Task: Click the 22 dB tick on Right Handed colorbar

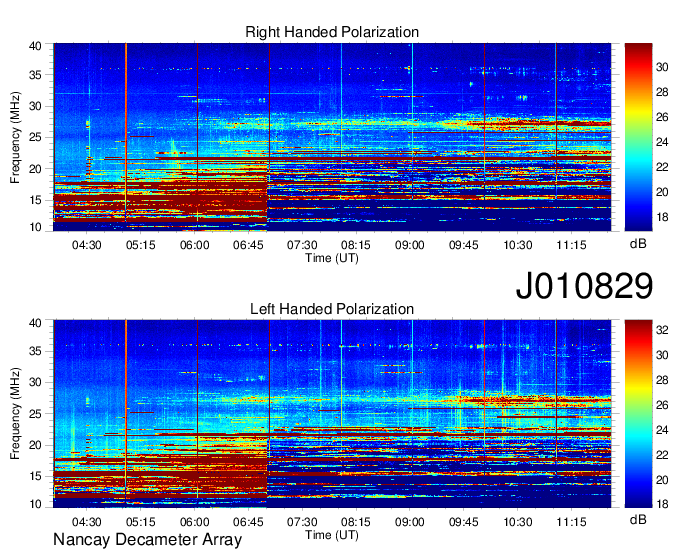Action: tap(662, 167)
